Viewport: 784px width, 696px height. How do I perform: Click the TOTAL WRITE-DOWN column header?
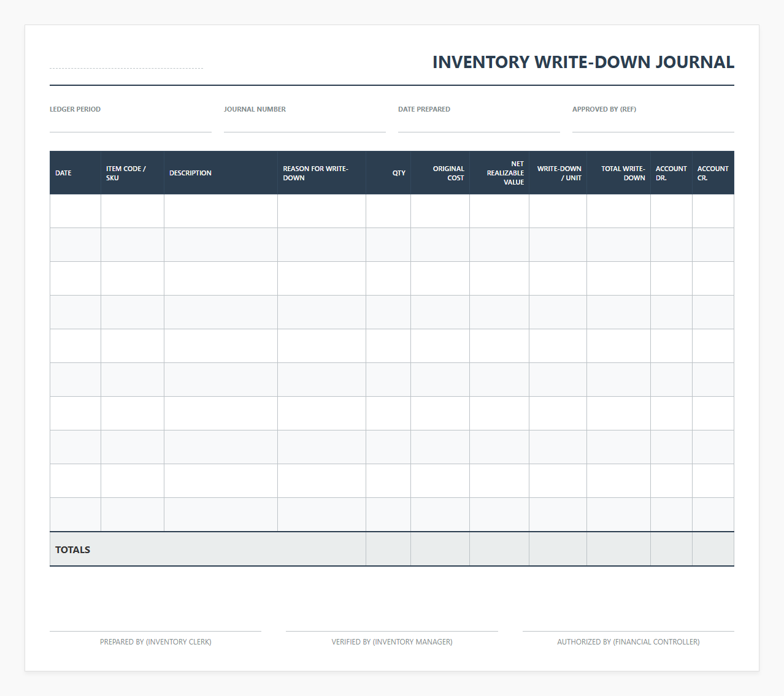(619, 173)
